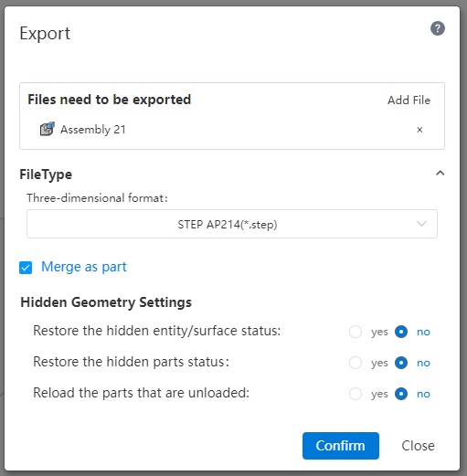Click the Close button
This screenshot has height=476, width=467.
pyautogui.click(x=418, y=446)
